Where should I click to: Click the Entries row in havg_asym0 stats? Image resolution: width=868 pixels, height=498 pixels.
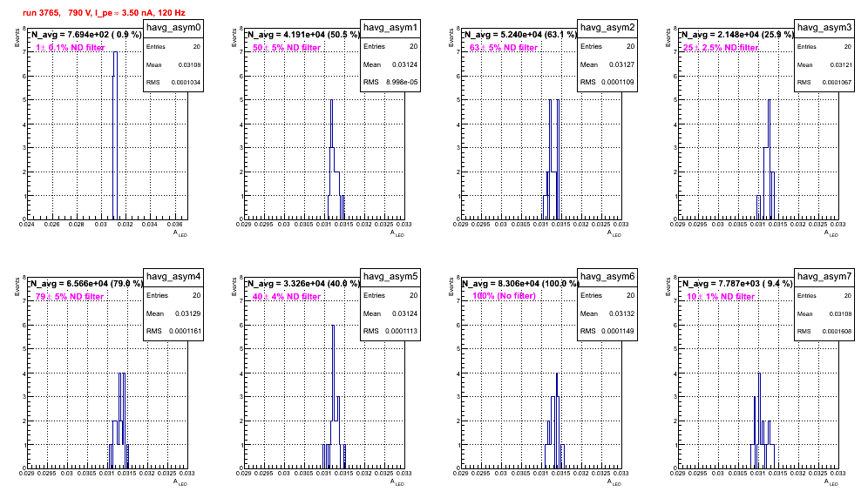click(173, 47)
